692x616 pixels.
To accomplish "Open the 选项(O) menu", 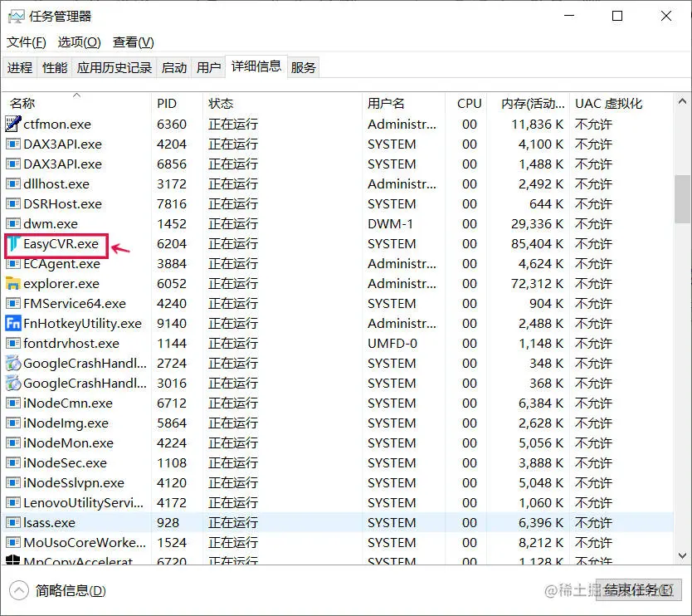I will (80, 42).
